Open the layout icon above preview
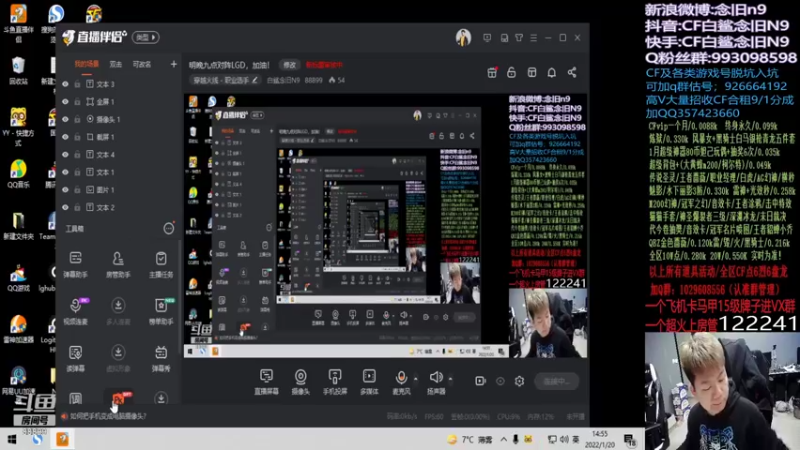800x450 pixels. point(532,72)
